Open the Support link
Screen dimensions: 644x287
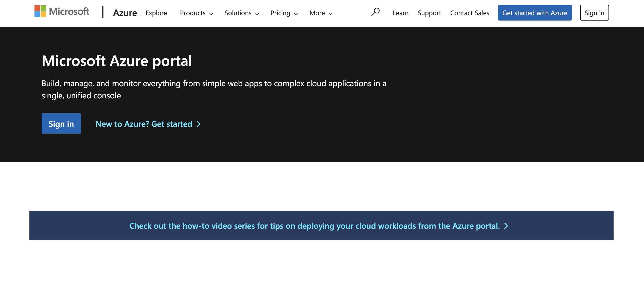[x=429, y=13]
